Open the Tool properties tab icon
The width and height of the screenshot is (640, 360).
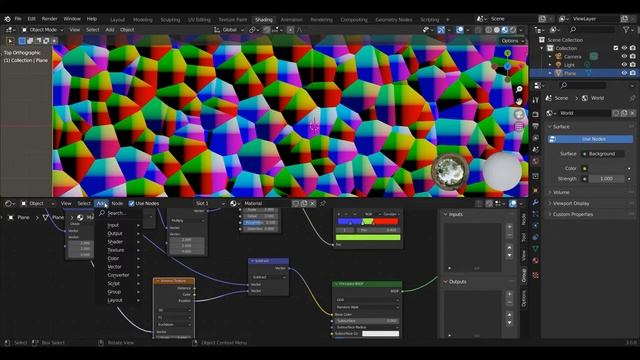pos(536,100)
